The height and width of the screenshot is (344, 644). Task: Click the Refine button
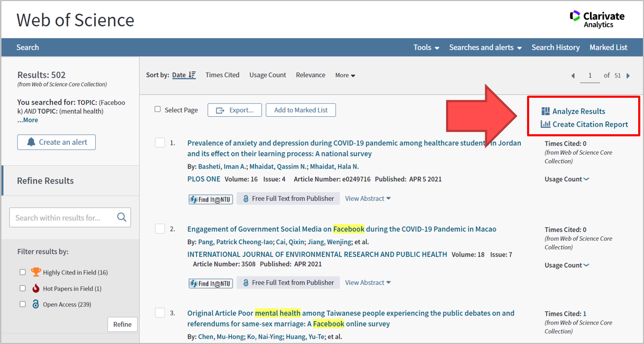(122, 324)
